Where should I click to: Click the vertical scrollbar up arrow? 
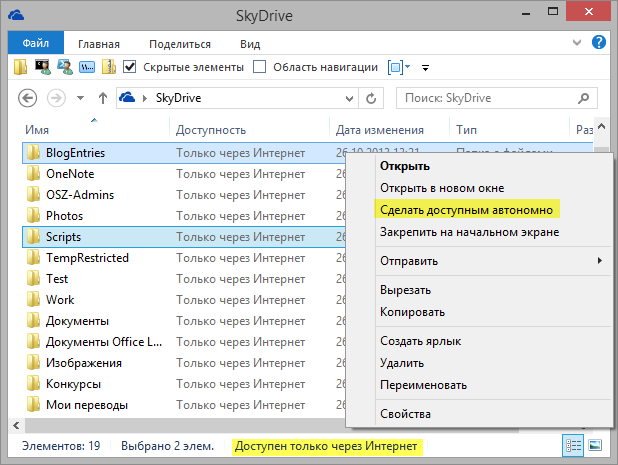coord(601,127)
